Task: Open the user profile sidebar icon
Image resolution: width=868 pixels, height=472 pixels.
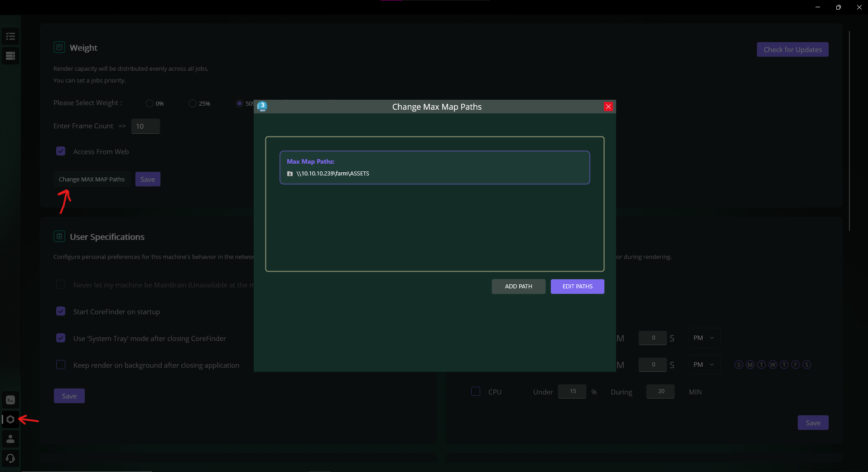Action: tap(10, 439)
